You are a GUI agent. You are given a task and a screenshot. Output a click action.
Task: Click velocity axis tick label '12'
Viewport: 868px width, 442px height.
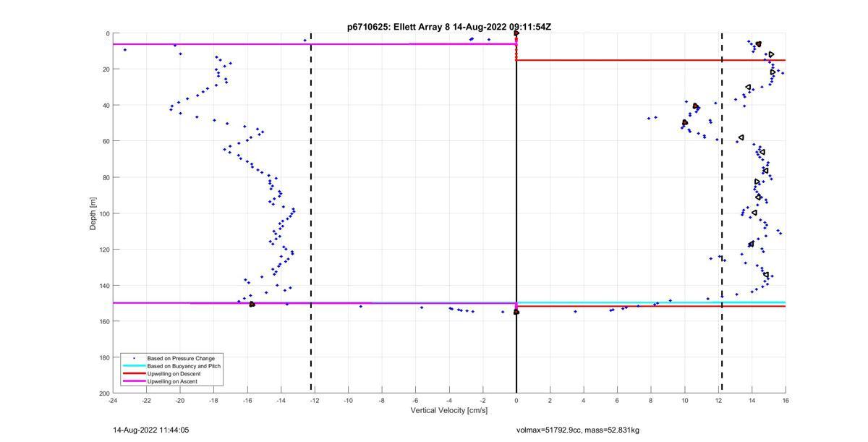tap(718, 400)
